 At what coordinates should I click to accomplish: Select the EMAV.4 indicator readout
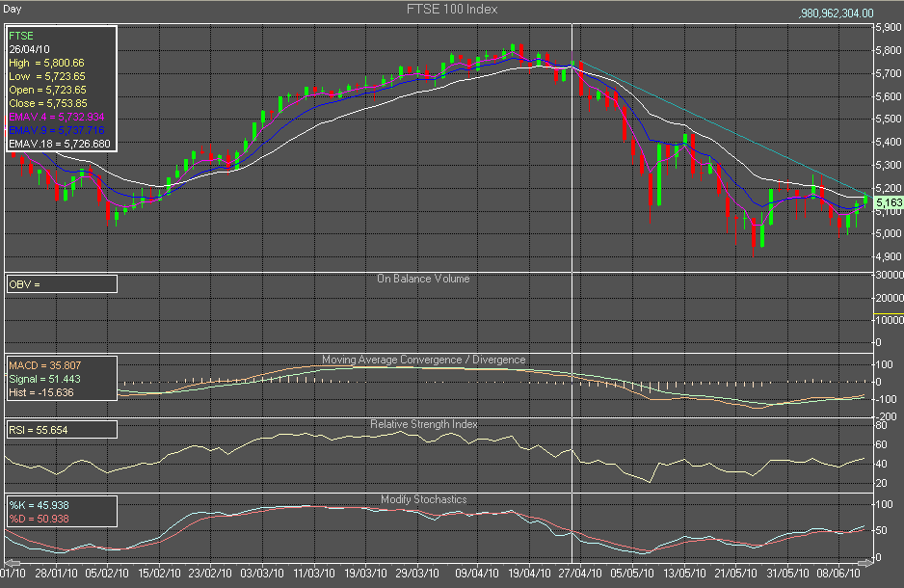pos(57,117)
